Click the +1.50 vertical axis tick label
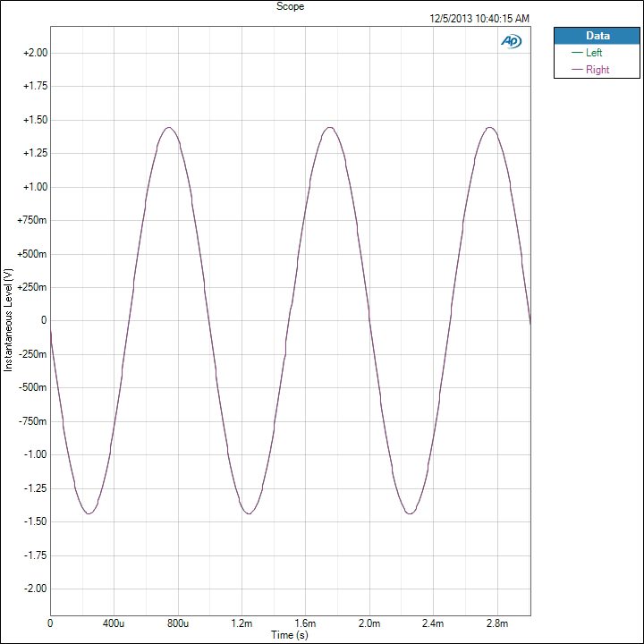This screenshot has width=644, height=644. tap(34, 120)
